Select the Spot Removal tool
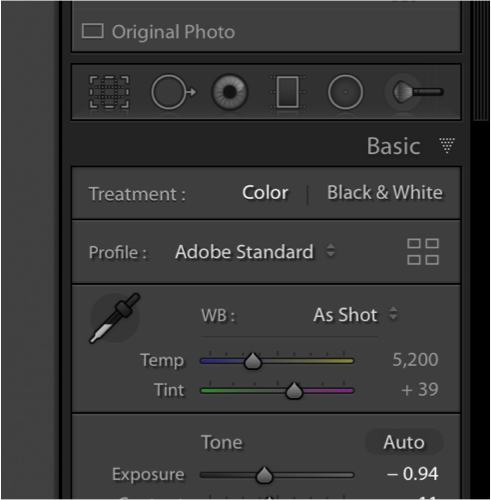491x500 pixels. (x=173, y=92)
